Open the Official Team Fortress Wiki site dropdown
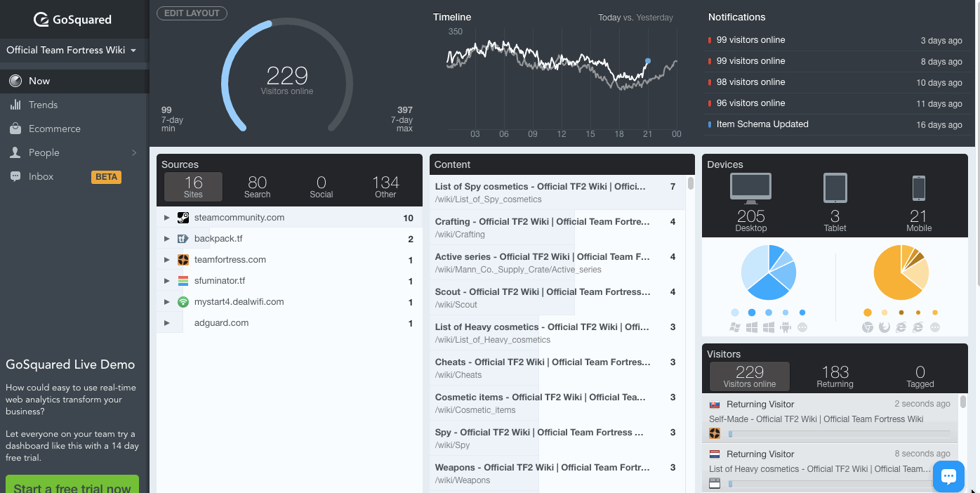The height and width of the screenshot is (493, 980). pos(72,50)
